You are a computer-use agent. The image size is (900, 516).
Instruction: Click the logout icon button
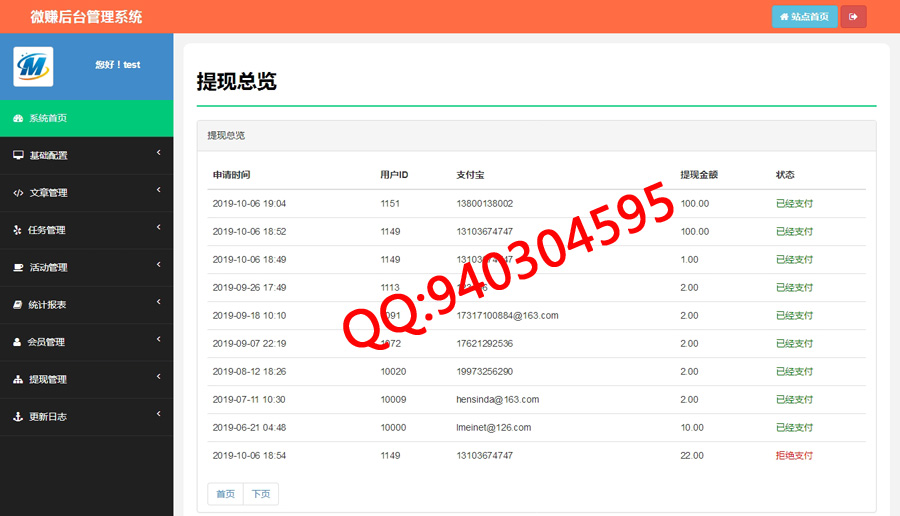[x=853, y=16]
